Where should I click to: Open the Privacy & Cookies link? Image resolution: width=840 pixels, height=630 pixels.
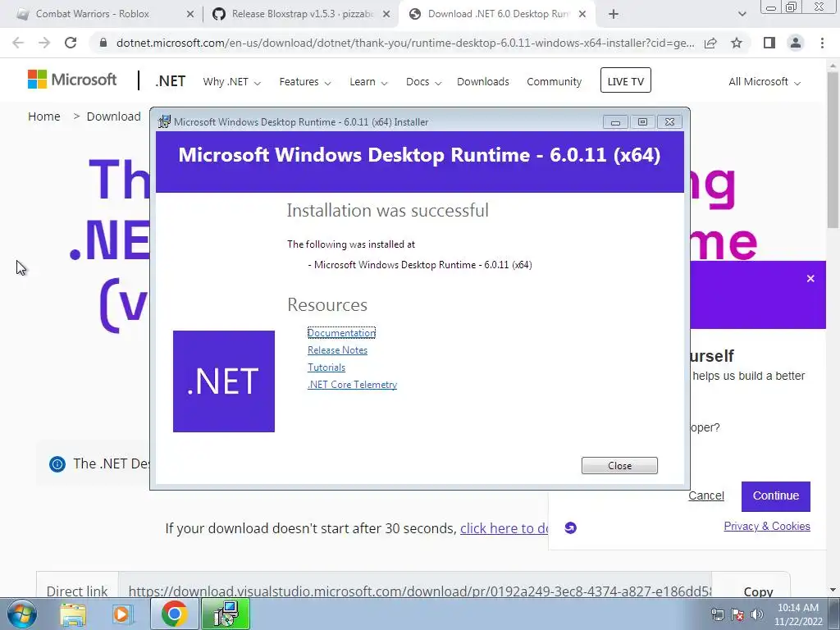(x=767, y=526)
